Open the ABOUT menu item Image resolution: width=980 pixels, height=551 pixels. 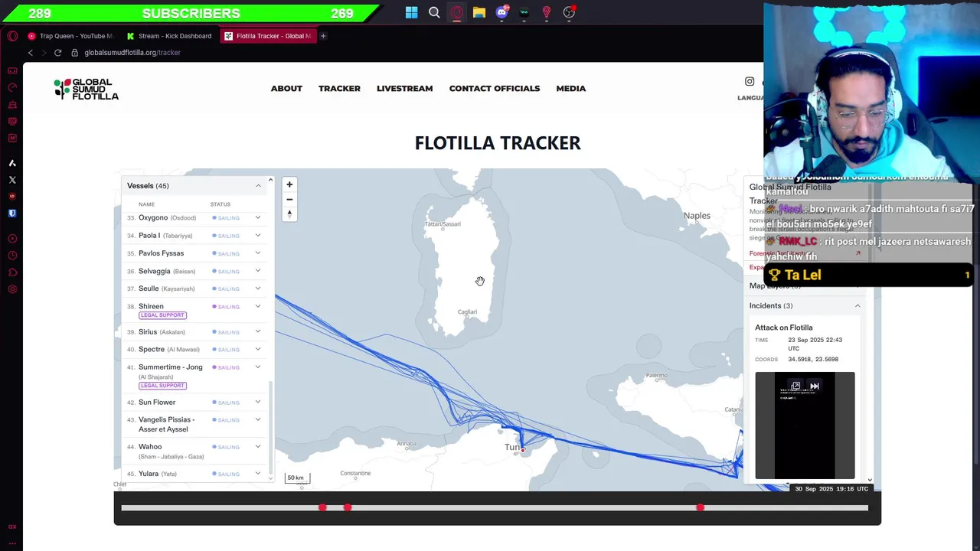coord(286,89)
